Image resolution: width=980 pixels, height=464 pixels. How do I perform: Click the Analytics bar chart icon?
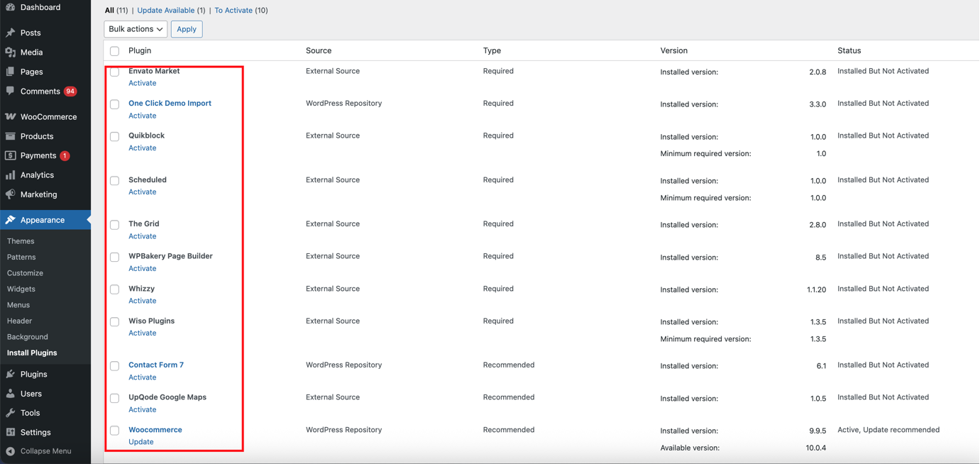(x=11, y=175)
